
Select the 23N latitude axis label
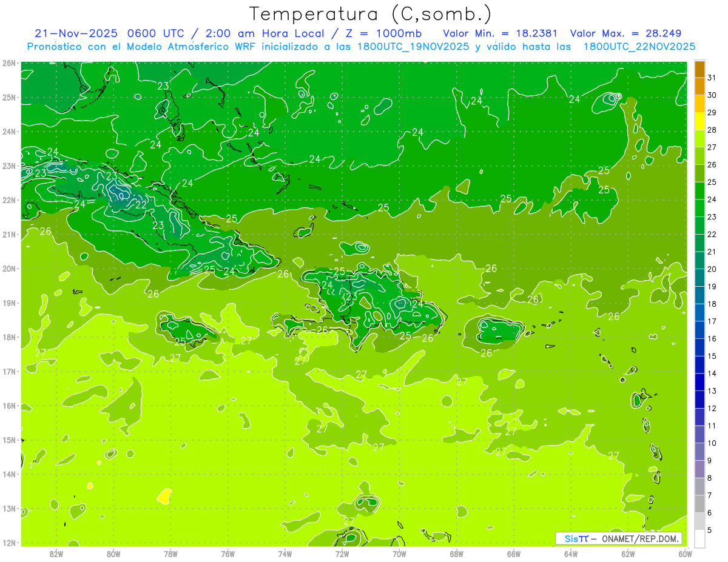click(x=9, y=166)
